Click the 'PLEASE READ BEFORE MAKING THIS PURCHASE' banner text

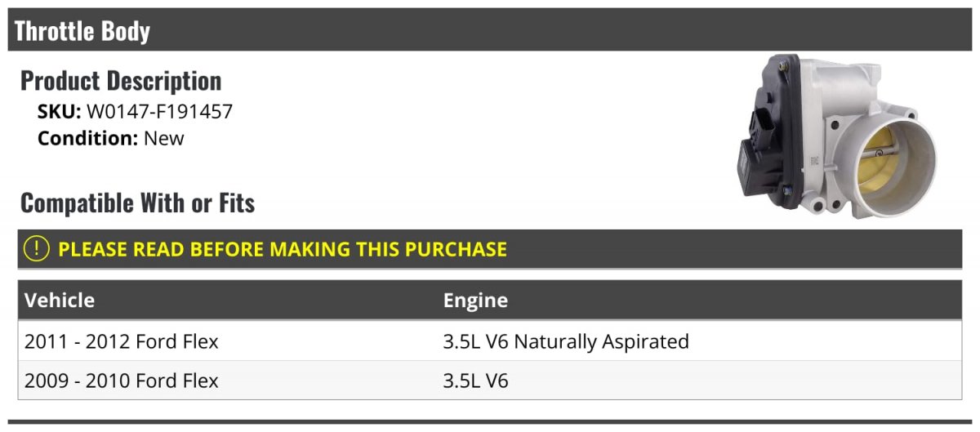(283, 249)
